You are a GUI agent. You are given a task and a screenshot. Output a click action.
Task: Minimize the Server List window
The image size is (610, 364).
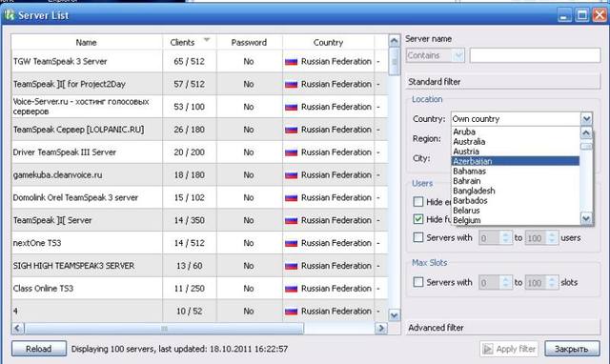pos(564,15)
